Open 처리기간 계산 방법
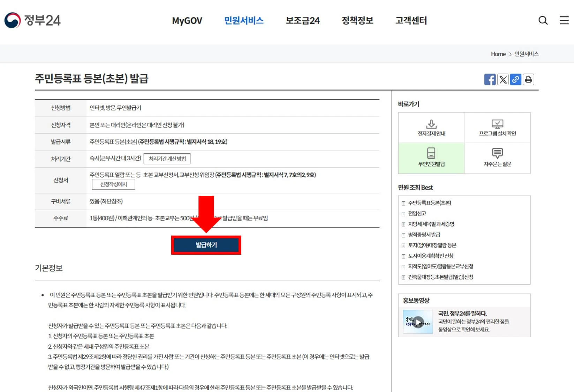Image resolution: width=574 pixels, height=392 pixels. pyautogui.click(x=168, y=159)
